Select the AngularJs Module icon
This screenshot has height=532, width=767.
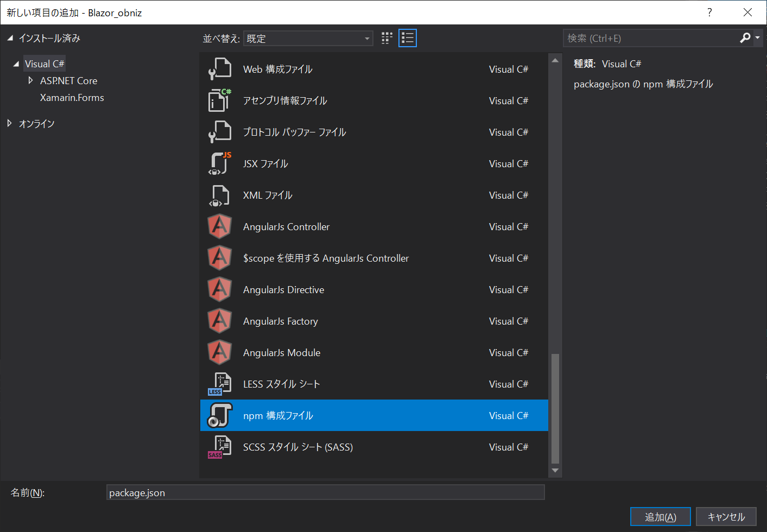coord(220,352)
